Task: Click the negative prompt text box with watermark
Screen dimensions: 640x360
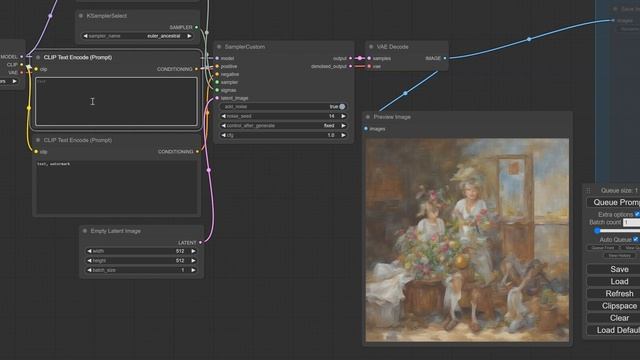Action: click(117, 187)
